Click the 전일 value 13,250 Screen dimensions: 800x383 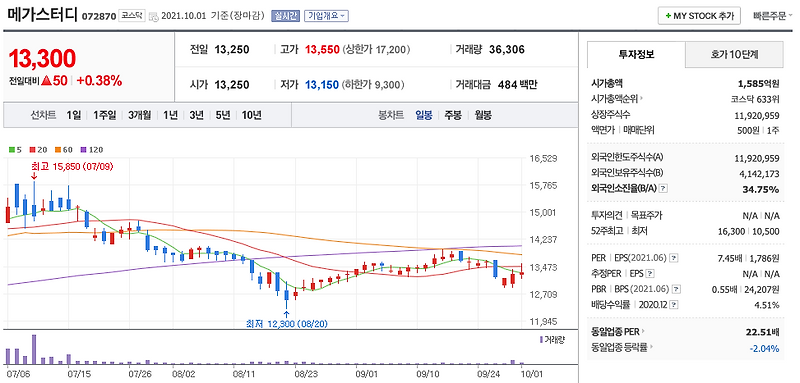[x=232, y=49]
